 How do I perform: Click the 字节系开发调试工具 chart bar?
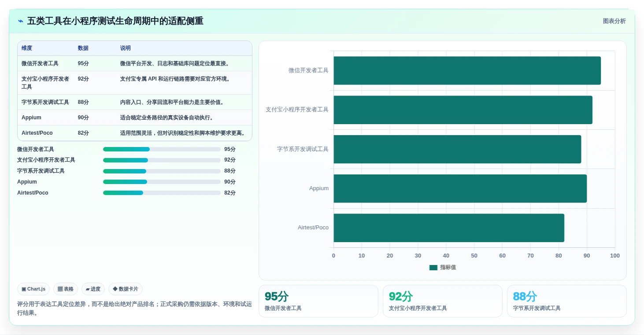tap(457, 149)
